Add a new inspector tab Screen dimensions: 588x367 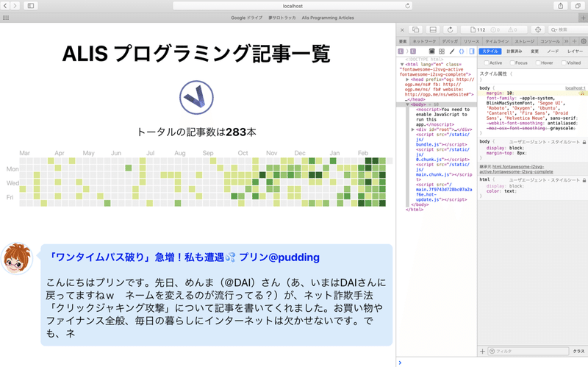575,41
